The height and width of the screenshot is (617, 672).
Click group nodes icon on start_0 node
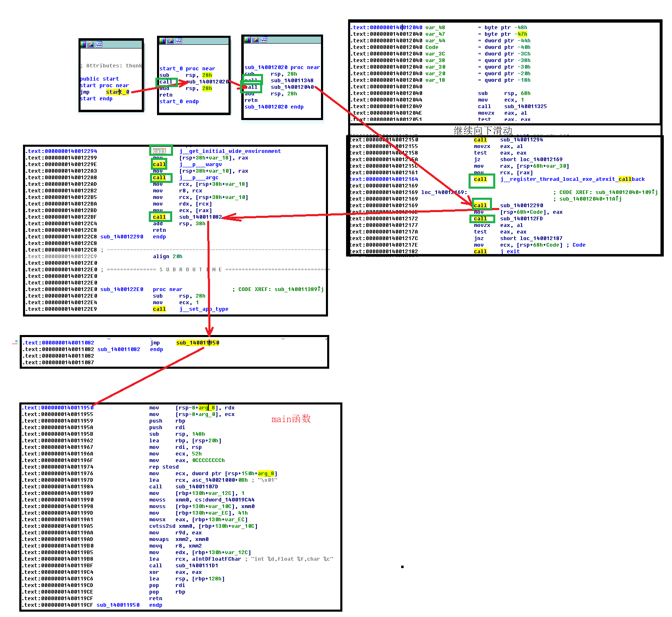click(179, 41)
